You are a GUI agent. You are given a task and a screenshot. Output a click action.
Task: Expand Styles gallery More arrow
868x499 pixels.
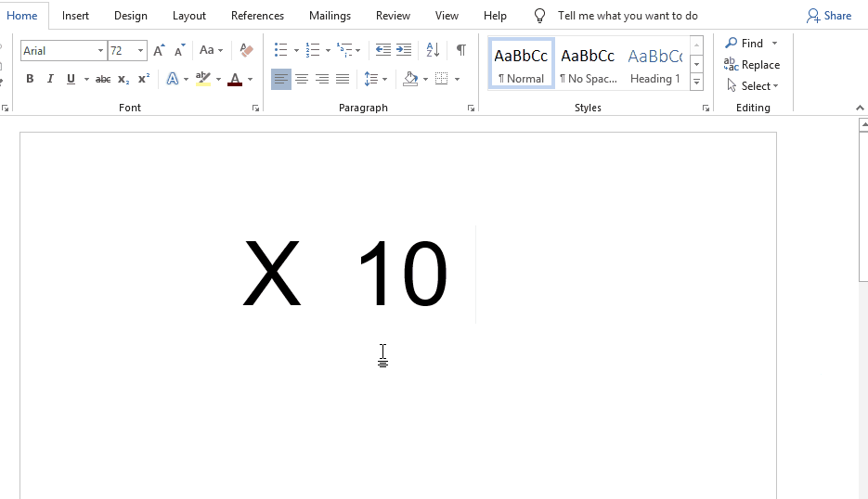(696, 82)
